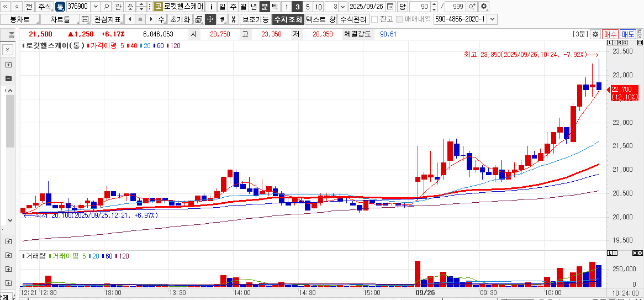644x300 pixels.
Task: Click the scissors tool icon in toolbar
Action: click(234, 19)
